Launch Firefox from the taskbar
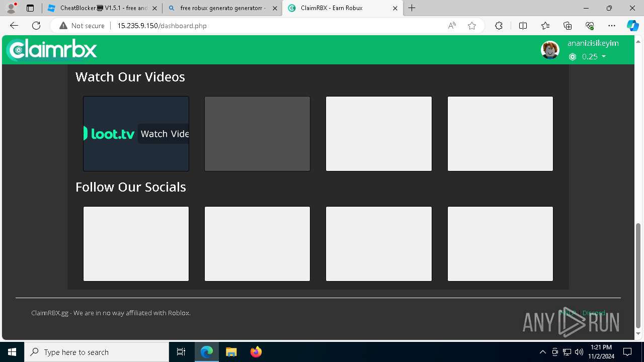 click(x=256, y=352)
